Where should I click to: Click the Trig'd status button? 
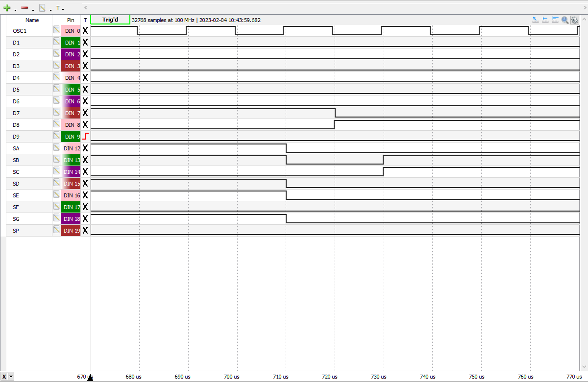[110, 20]
